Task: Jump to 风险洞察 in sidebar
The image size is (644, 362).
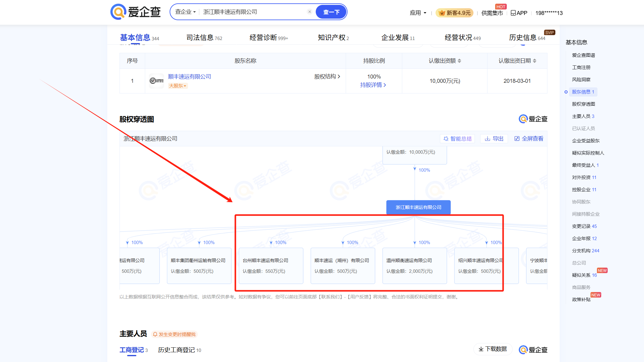Action: coord(581,80)
